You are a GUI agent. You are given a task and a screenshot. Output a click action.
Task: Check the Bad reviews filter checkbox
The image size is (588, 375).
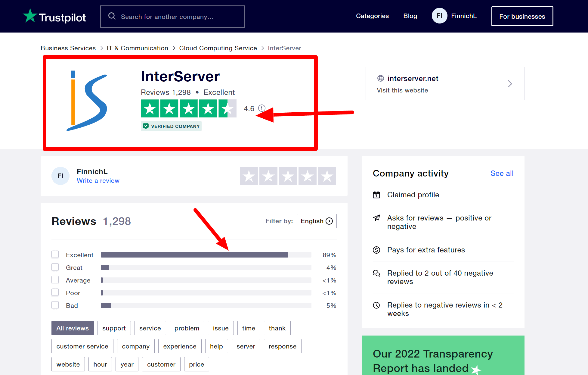[x=55, y=305]
